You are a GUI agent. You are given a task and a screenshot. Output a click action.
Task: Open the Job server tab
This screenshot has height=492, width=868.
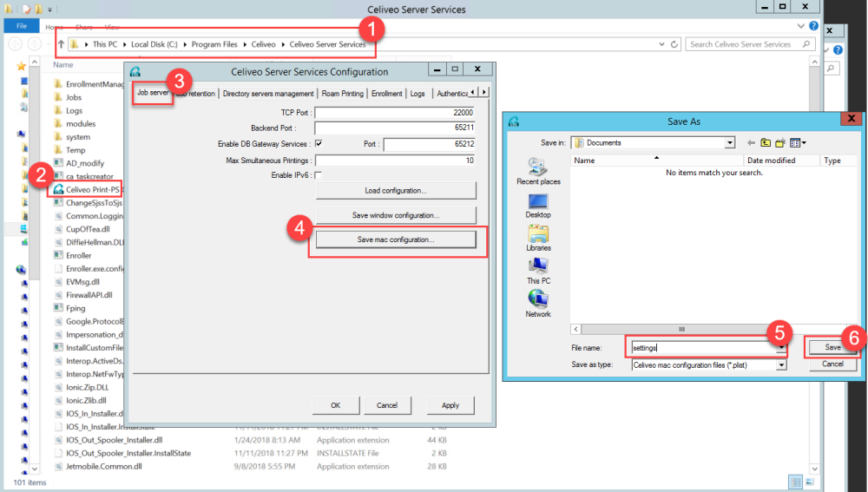152,93
